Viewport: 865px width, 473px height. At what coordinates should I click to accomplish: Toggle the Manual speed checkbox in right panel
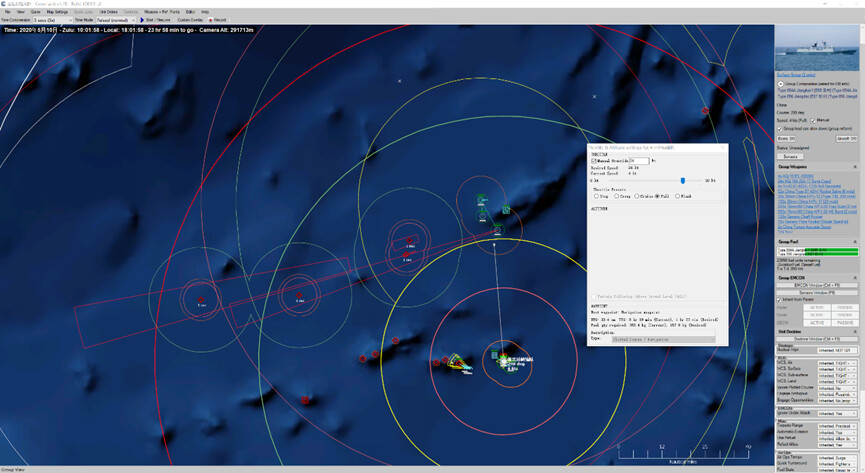click(813, 120)
